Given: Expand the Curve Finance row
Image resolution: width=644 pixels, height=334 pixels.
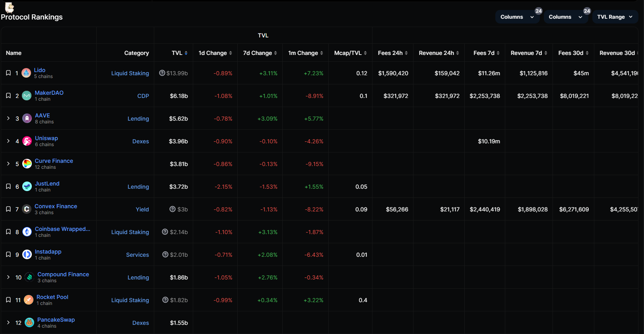Looking at the screenshot, I should click(8, 164).
